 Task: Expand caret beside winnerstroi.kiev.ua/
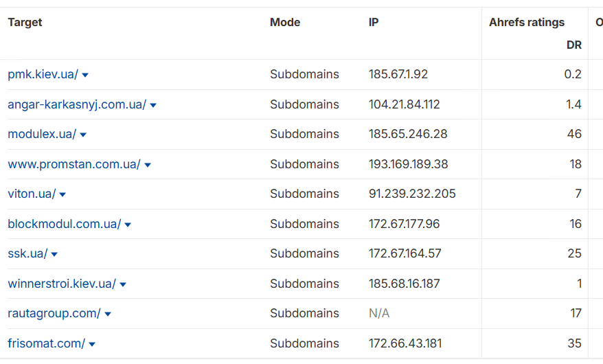[123, 284]
